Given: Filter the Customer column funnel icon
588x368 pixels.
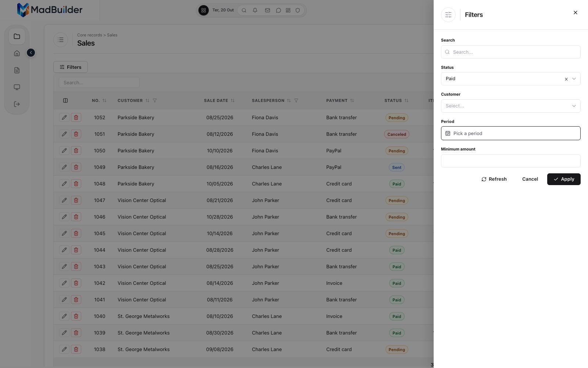Looking at the screenshot, I should 155,100.
